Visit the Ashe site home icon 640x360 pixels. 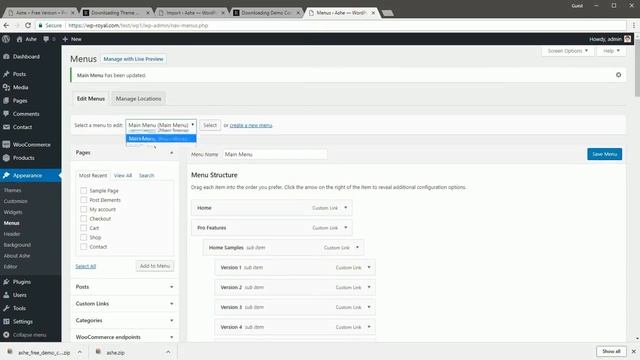point(19,39)
